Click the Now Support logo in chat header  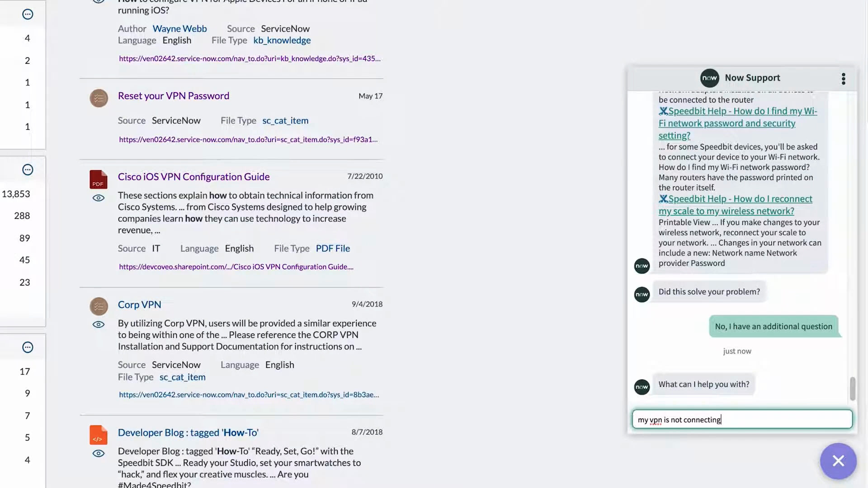click(710, 78)
